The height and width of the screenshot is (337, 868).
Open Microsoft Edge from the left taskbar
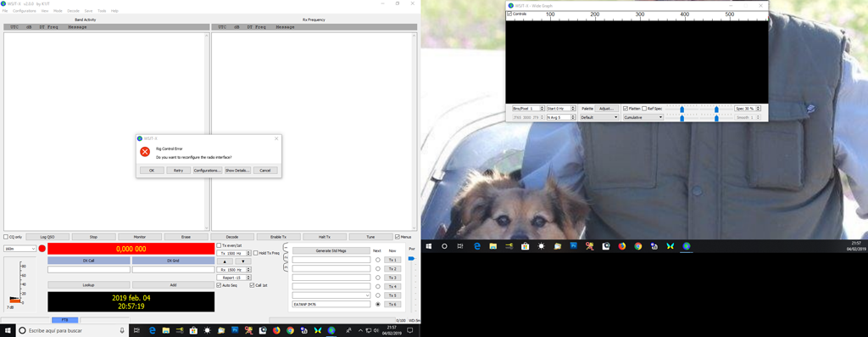click(152, 330)
